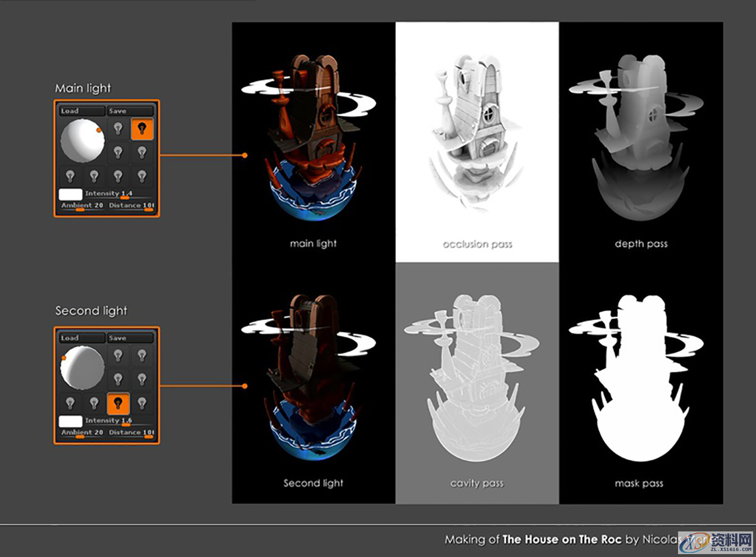756x557 pixels.
Task: Toggle on the bottom-right bulb in Second light panel
Action: pos(141,404)
